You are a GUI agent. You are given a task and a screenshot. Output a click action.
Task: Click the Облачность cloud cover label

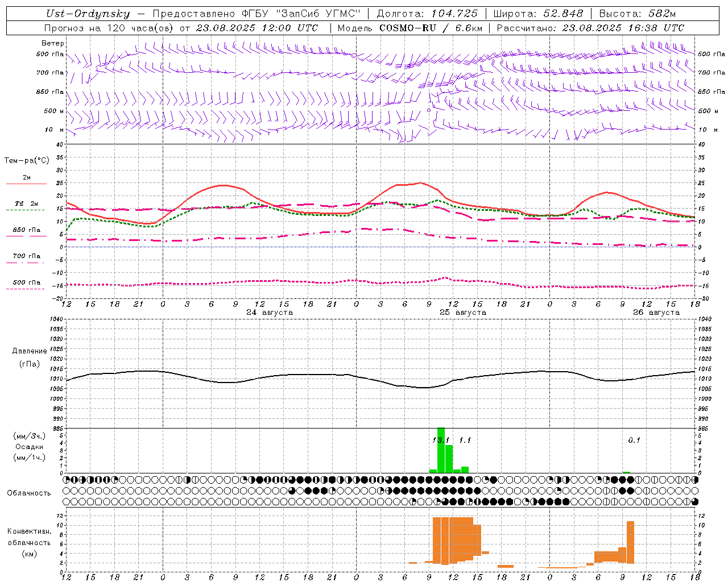click(29, 493)
